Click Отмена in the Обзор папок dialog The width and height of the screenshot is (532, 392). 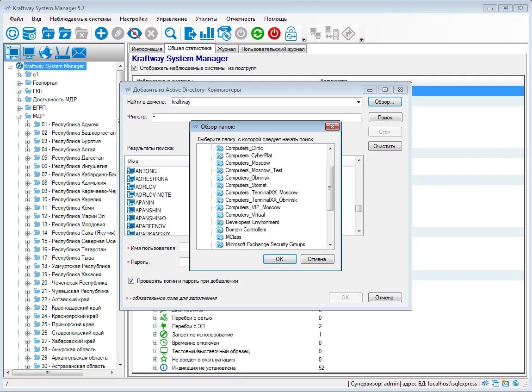point(317,259)
